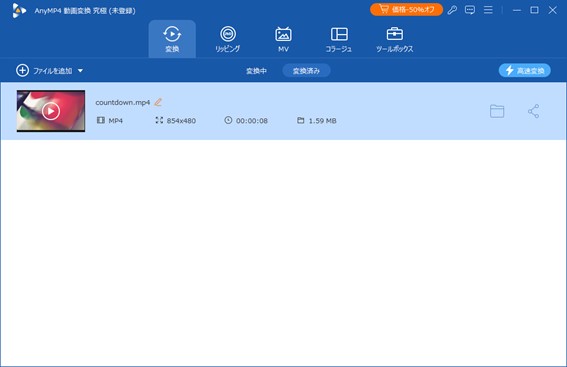Click the 価格-50%オフ purchase button
Viewport: 567px width, 367px height.
(406, 10)
